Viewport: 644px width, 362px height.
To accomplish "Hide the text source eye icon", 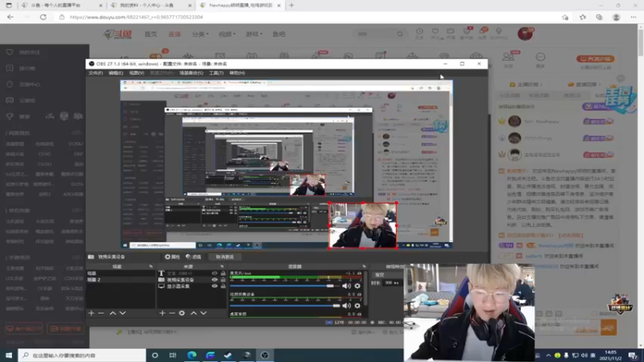I will pos(214,274).
